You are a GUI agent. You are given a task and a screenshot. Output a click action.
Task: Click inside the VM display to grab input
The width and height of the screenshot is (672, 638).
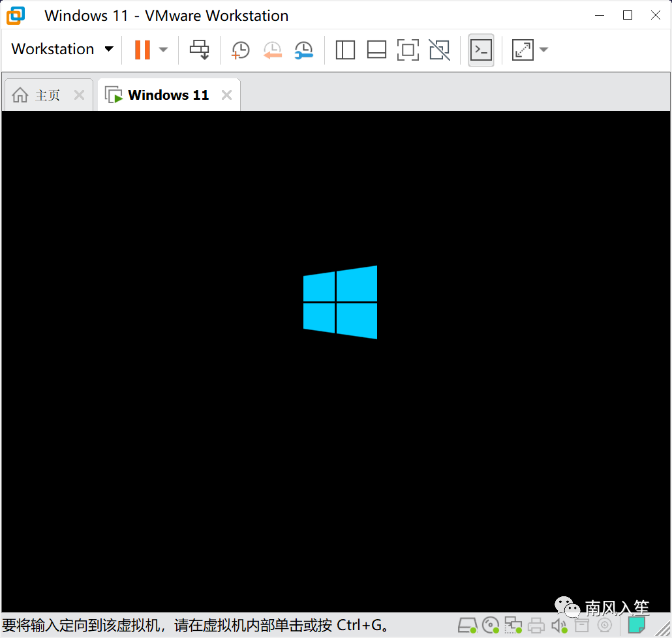coord(336,361)
